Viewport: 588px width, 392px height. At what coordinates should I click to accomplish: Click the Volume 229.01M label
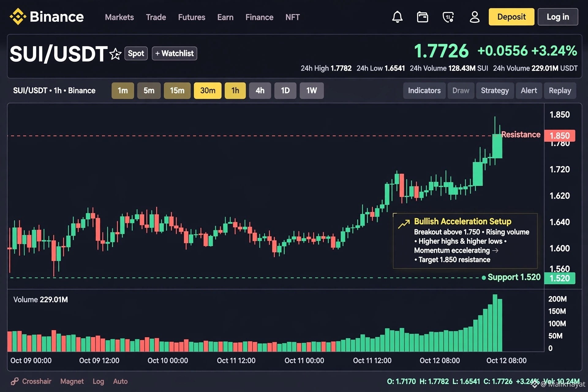pyautogui.click(x=40, y=300)
